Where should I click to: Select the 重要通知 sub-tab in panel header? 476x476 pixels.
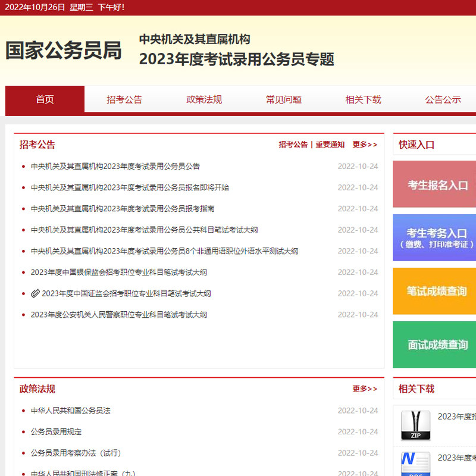(x=330, y=145)
